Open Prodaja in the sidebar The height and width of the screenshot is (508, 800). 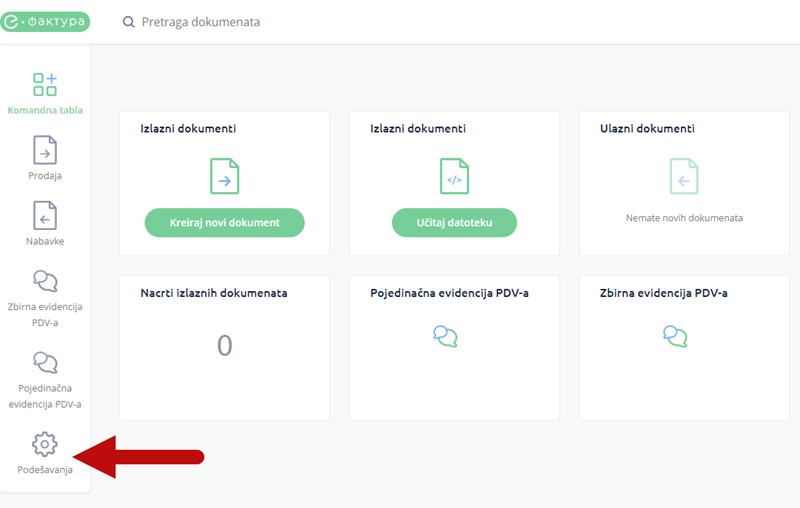[x=45, y=150]
